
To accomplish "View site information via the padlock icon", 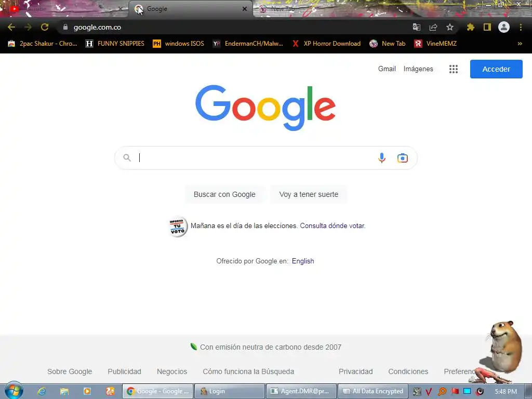I will pos(65,27).
